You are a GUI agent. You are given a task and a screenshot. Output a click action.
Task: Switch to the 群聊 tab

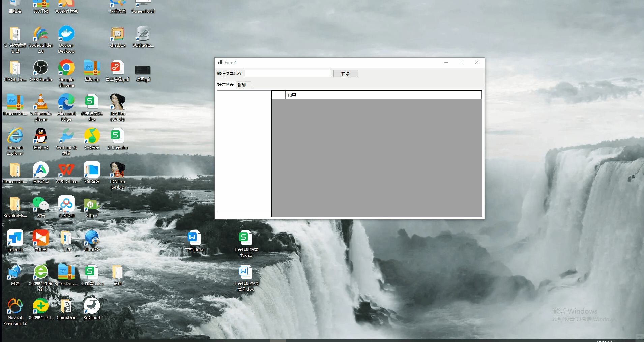coord(242,85)
